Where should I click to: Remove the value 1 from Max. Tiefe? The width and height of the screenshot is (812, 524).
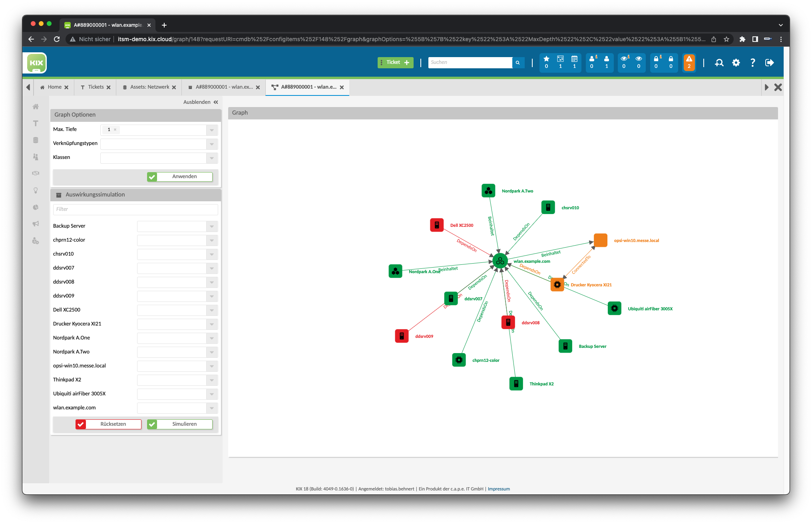115,130
